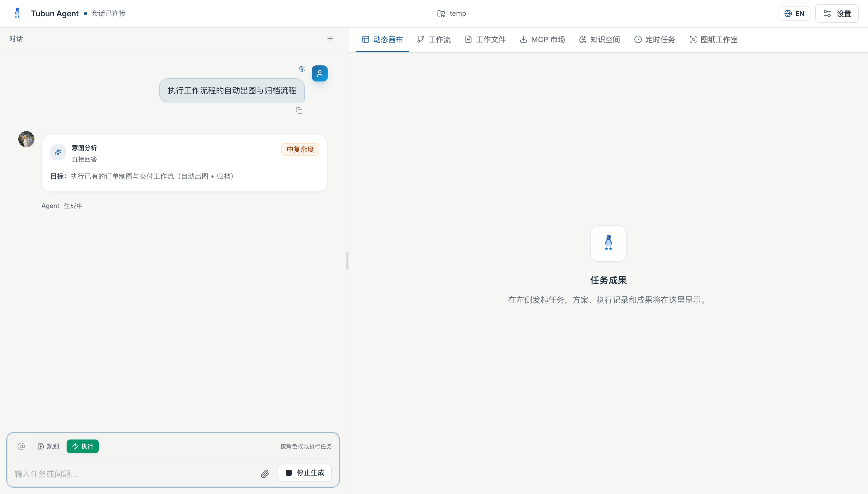Viewport: 868px width, 494px height.
Task: Open 设置 settings
Action: coord(837,13)
